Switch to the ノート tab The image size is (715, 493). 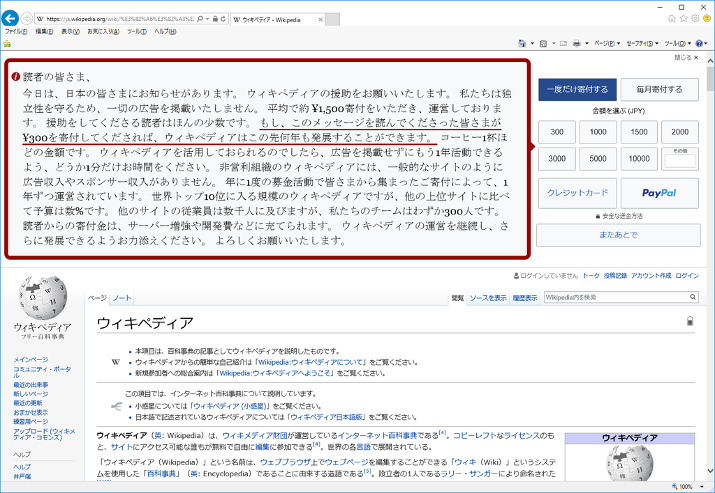pos(122,298)
